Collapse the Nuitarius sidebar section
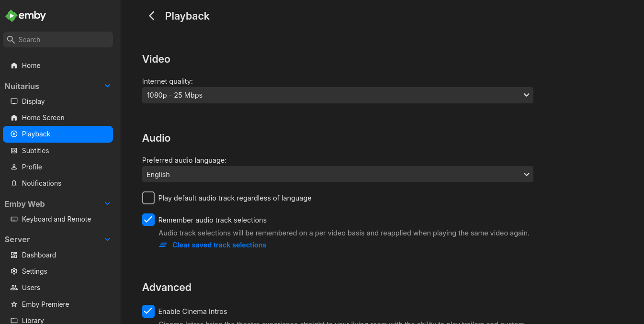The width and height of the screenshot is (644, 324). click(x=107, y=86)
